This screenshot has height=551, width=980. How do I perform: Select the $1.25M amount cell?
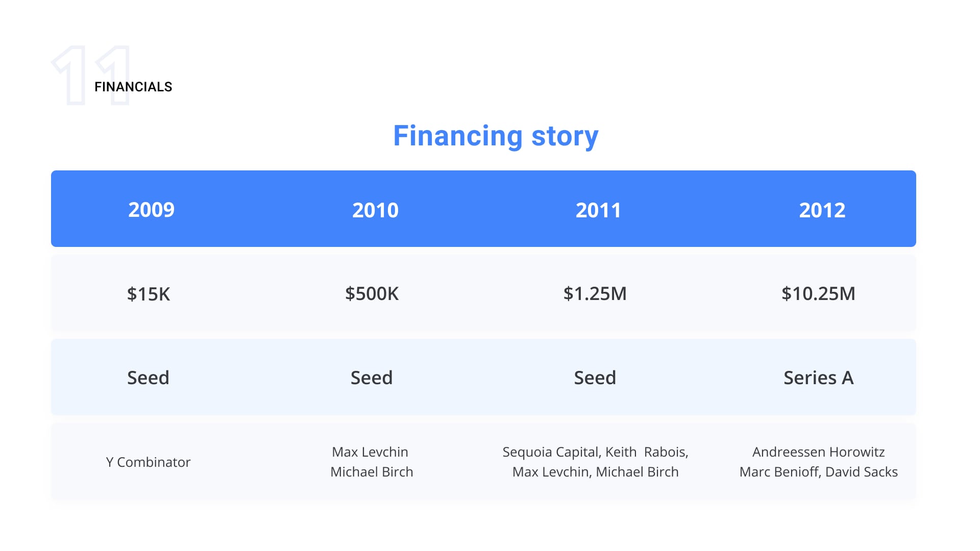pos(595,293)
